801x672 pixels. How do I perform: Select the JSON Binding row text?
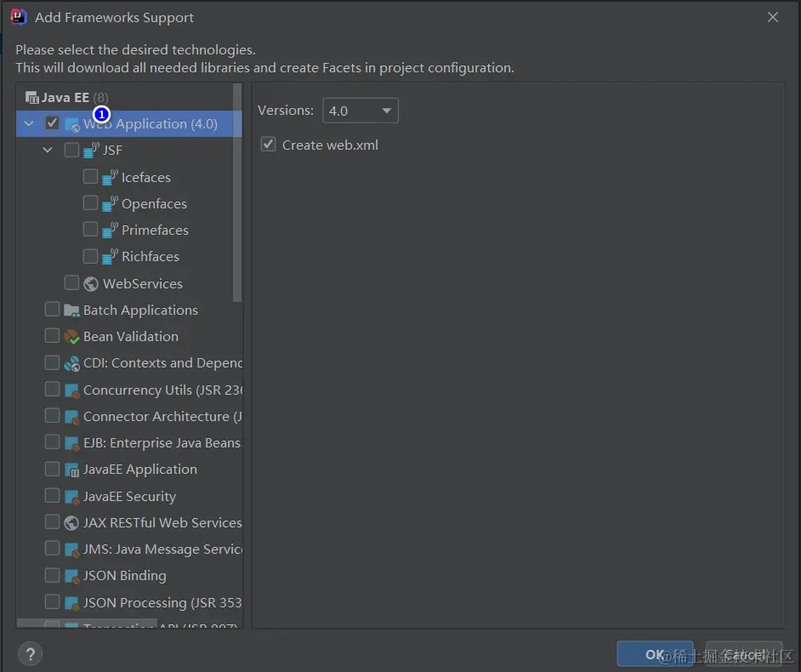point(125,576)
